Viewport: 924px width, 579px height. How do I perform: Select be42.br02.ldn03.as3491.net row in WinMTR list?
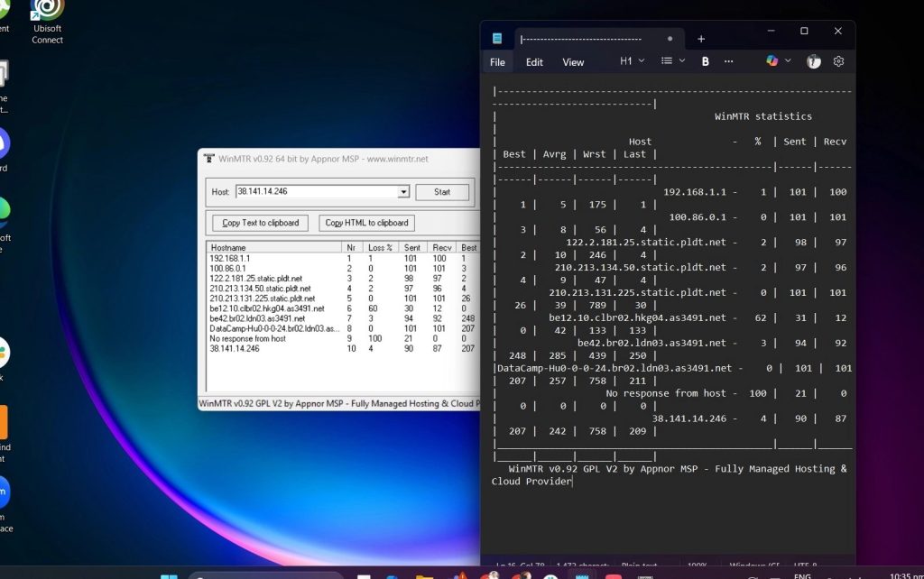344,318
